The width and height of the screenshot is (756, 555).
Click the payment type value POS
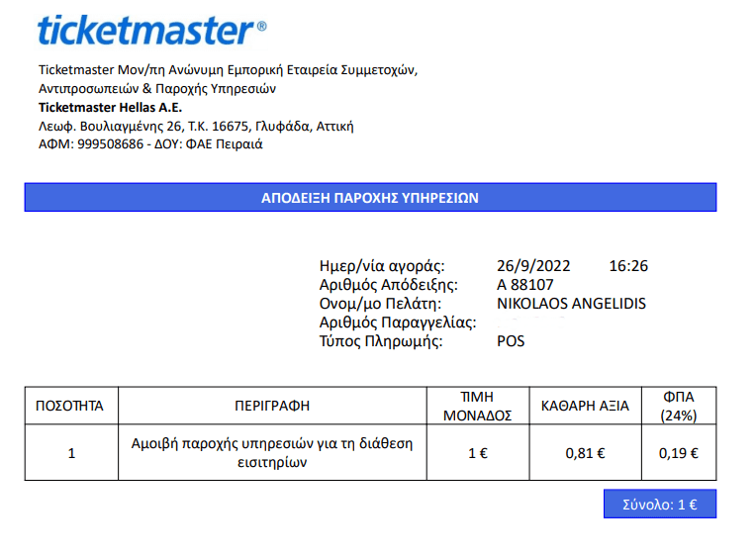click(x=511, y=341)
